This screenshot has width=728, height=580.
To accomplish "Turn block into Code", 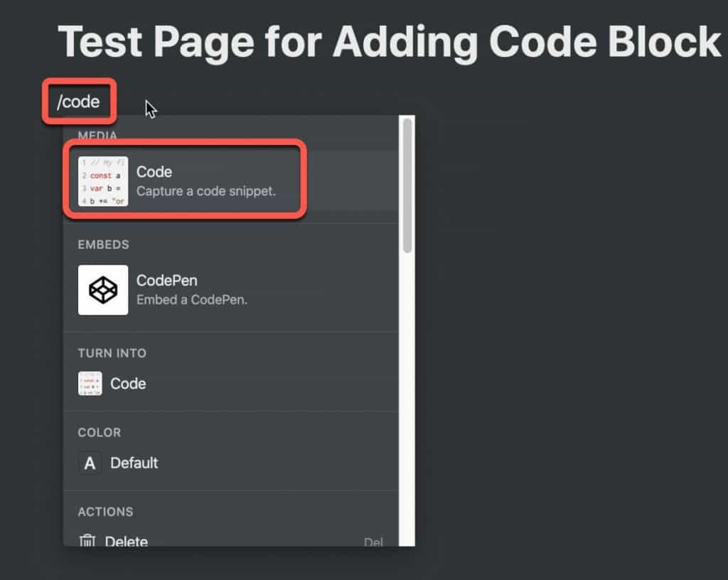I will coord(231,384).
